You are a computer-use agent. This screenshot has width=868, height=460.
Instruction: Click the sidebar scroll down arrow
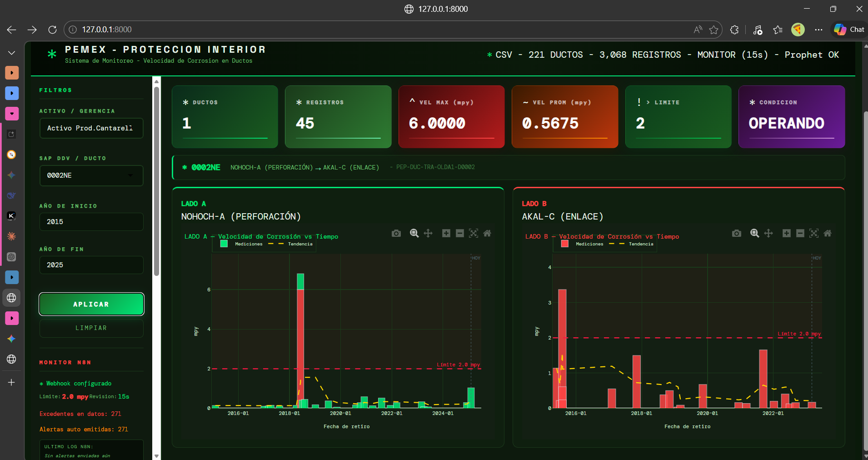(156, 455)
